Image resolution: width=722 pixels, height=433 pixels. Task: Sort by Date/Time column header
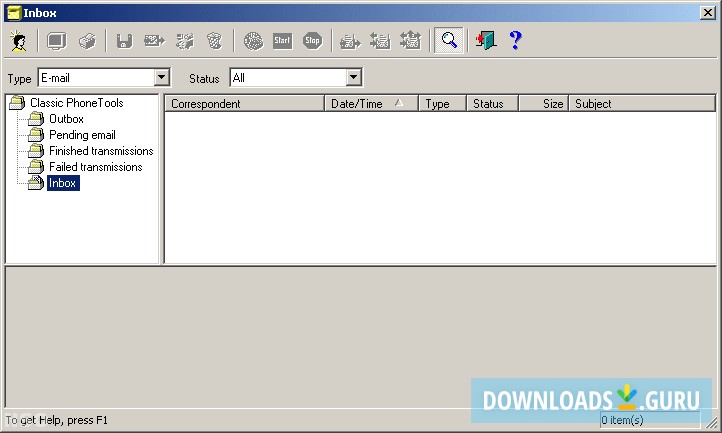[x=371, y=104]
